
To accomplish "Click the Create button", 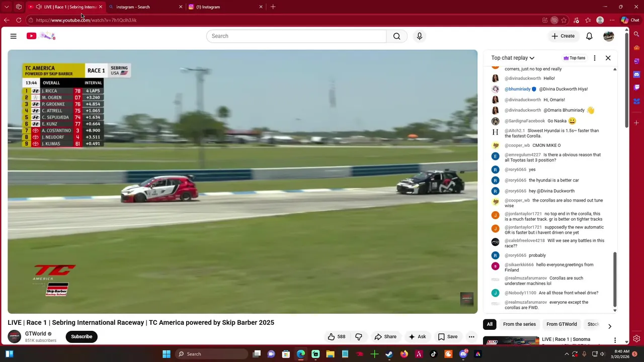I will (562, 36).
